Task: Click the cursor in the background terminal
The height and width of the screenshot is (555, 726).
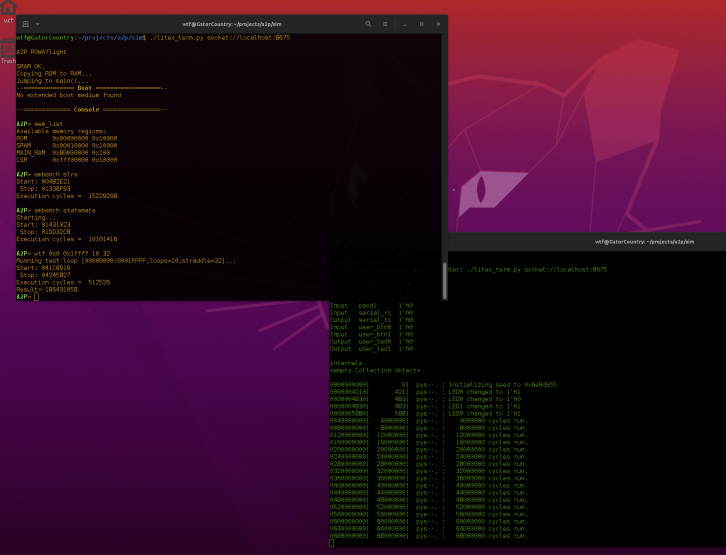Action: [x=332, y=543]
